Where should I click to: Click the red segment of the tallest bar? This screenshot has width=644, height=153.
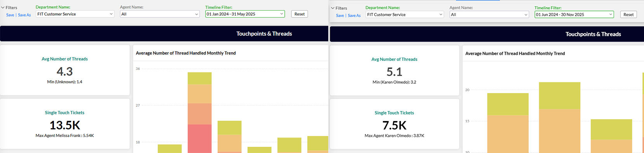(200, 139)
